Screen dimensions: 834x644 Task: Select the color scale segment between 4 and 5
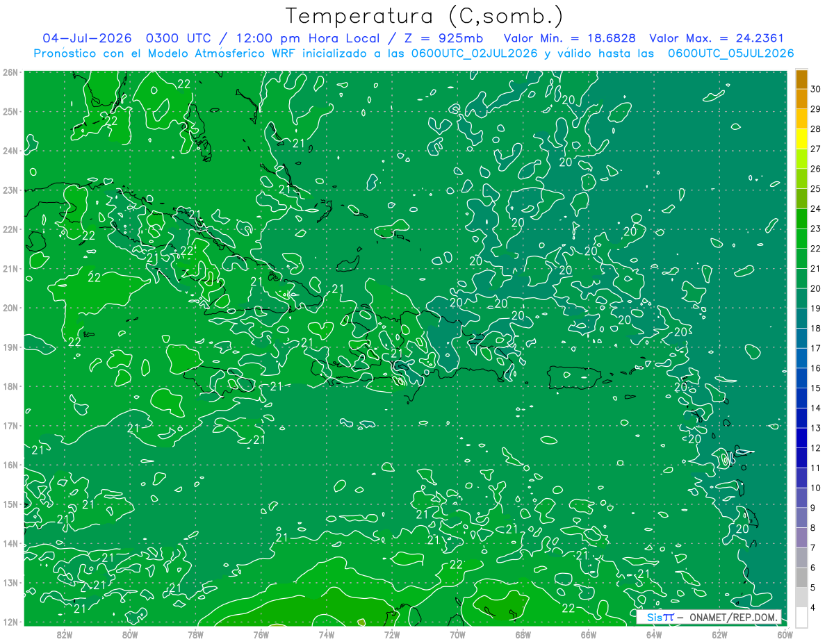[801, 597]
